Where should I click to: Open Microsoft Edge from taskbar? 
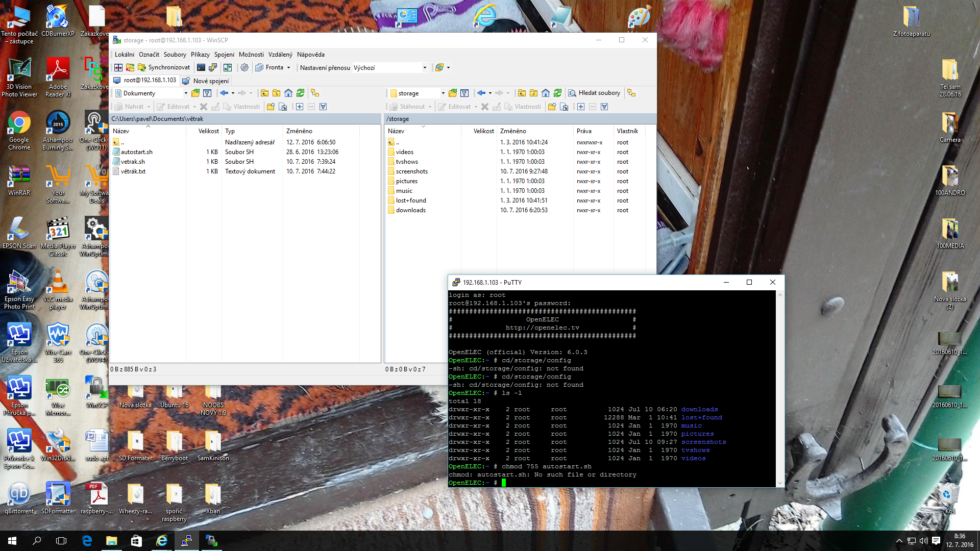pos(87,541)
